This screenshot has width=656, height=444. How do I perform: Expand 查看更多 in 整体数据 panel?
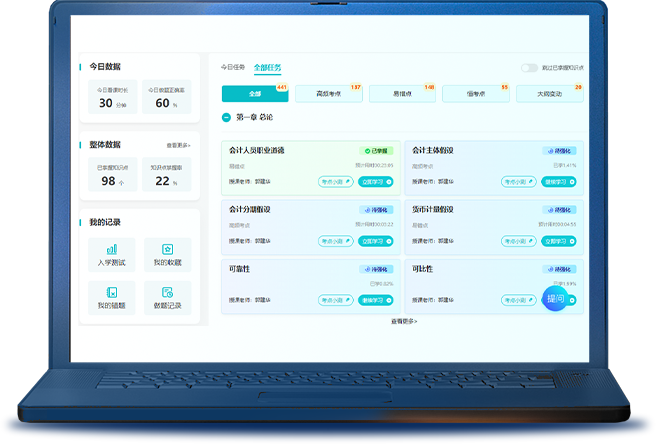pyautogui.click(x=179, y=145)
